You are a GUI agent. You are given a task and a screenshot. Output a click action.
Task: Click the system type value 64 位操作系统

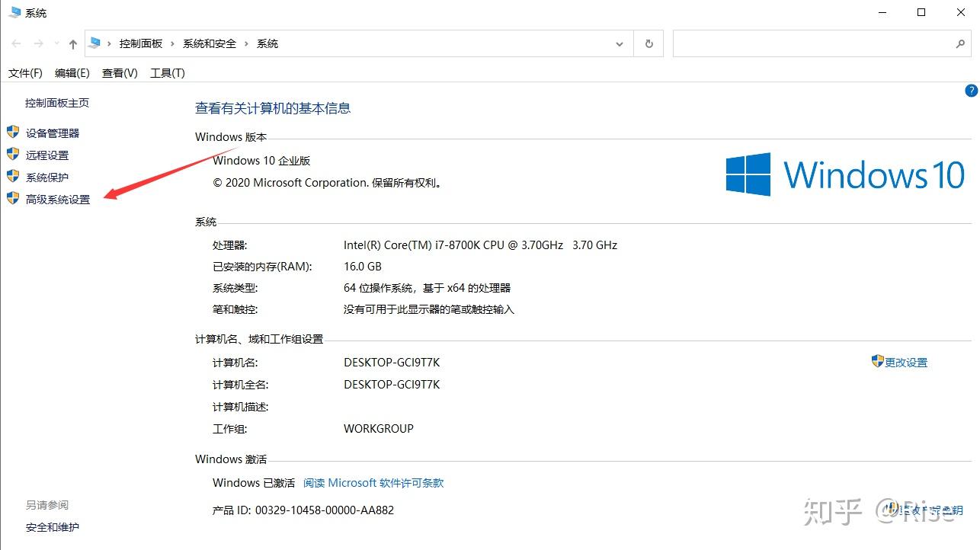point(427,288)
